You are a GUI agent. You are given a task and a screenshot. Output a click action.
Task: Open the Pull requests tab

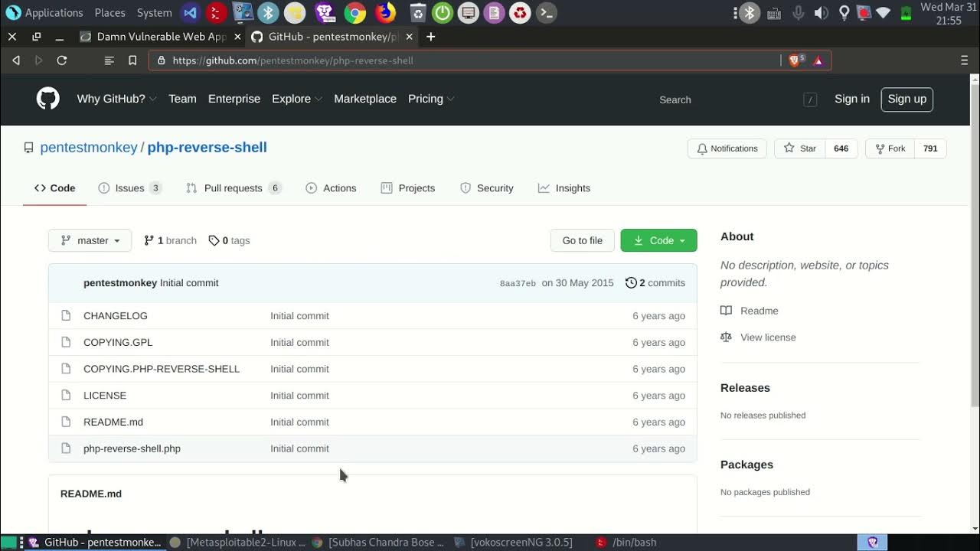coord(234,188)
